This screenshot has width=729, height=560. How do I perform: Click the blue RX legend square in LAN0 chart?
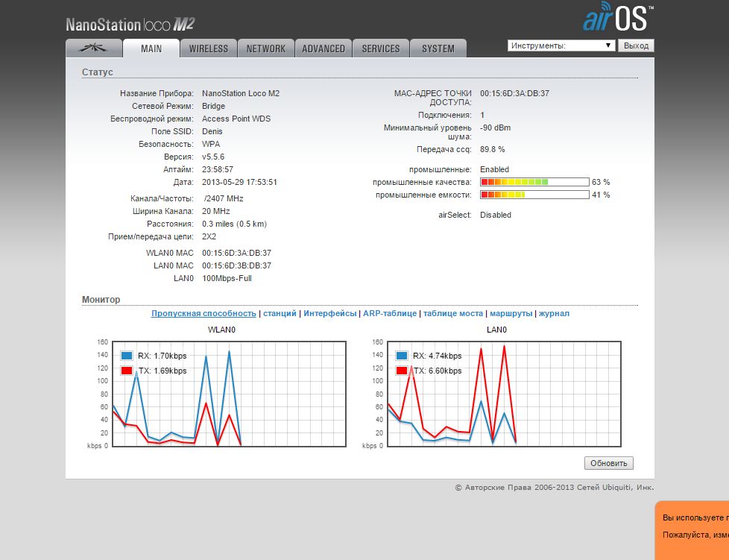pos(402,356)
